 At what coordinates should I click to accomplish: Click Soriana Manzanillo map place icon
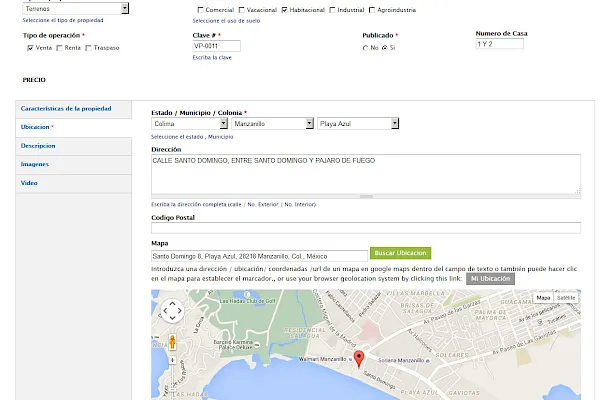coord(427,361)
